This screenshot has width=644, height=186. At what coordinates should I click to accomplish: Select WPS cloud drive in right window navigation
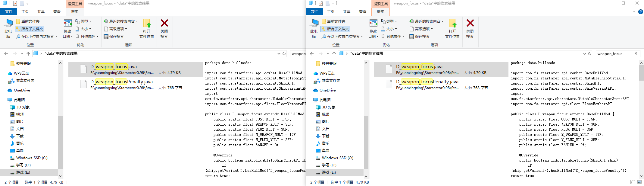(325, 73)
